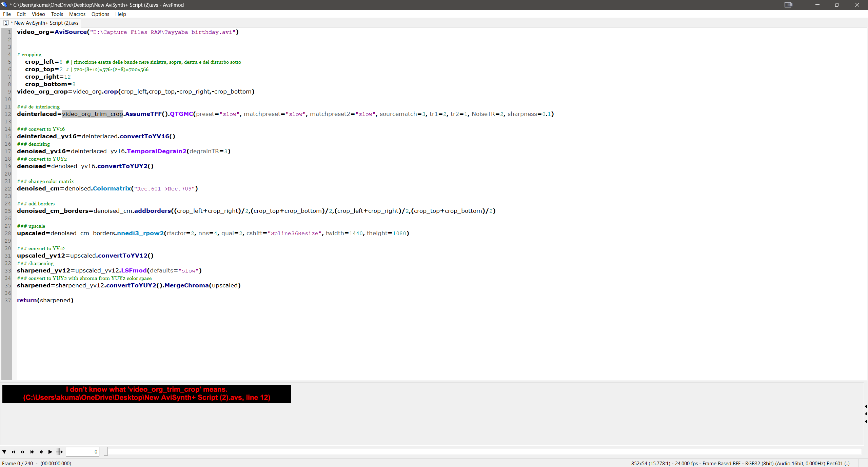This screenshot has width=868, height=467.
Task: Step to next frame with first forward icon
Action: coord(32,452)
